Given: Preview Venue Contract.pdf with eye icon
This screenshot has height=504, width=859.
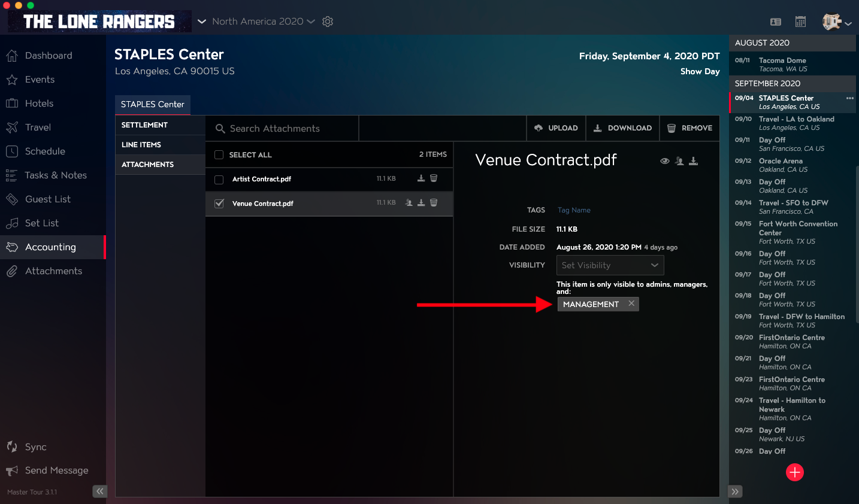Looking at the screenshot, I should coord(665,161).
